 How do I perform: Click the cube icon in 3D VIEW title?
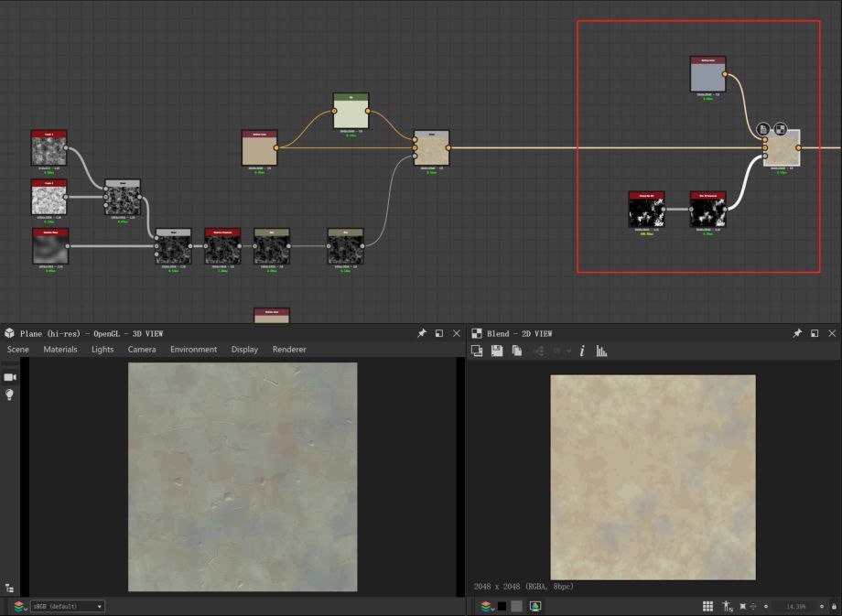click(10, 333)
